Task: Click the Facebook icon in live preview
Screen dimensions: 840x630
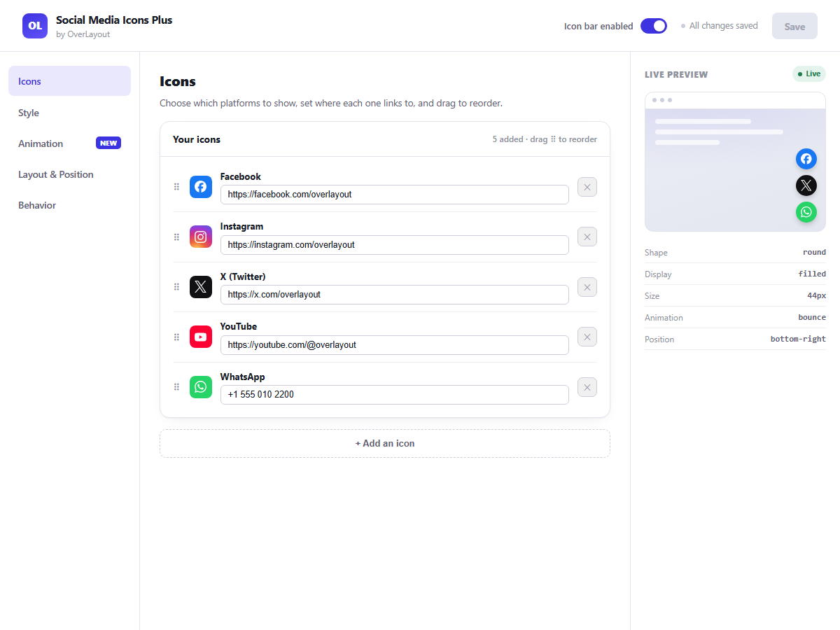Action: click(806, 159)
